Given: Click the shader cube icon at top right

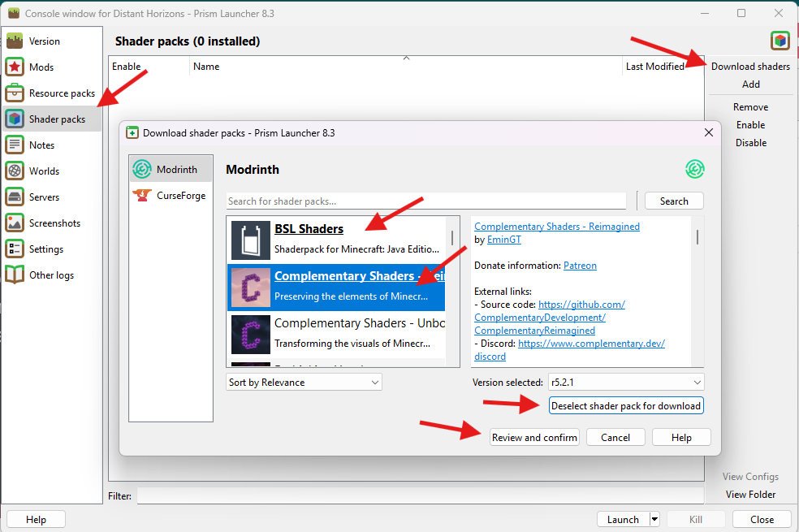Looking at the screenshot, I should [x=780, y=41].
